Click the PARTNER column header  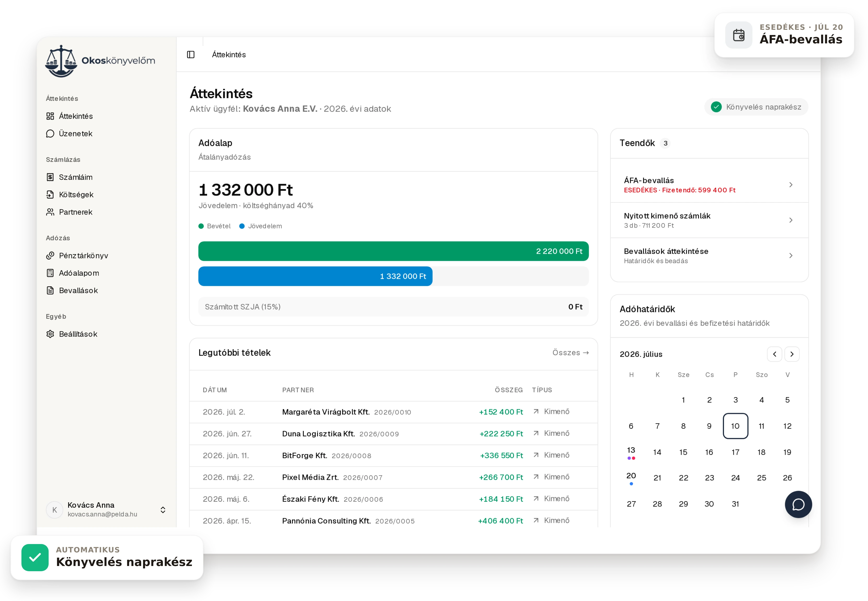pyautogui.click(x=298, y=390)
